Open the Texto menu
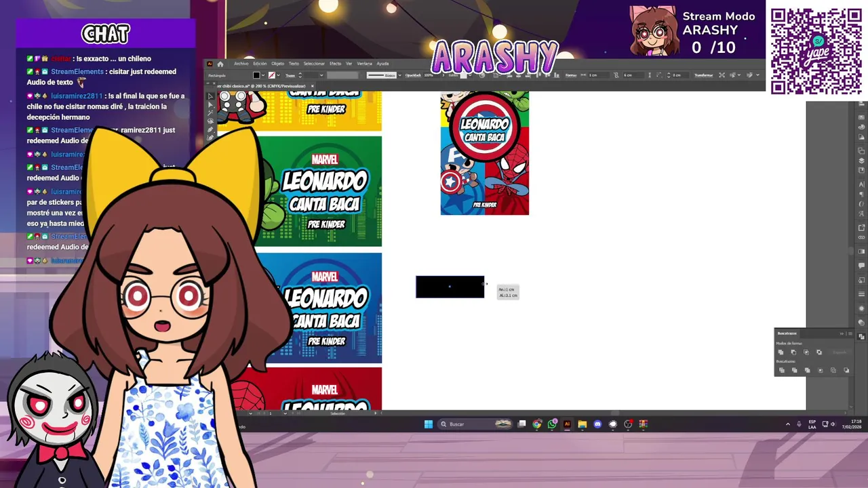Viewport: 868px width, 488px height. pyautogui.click(x=294, y=64)
